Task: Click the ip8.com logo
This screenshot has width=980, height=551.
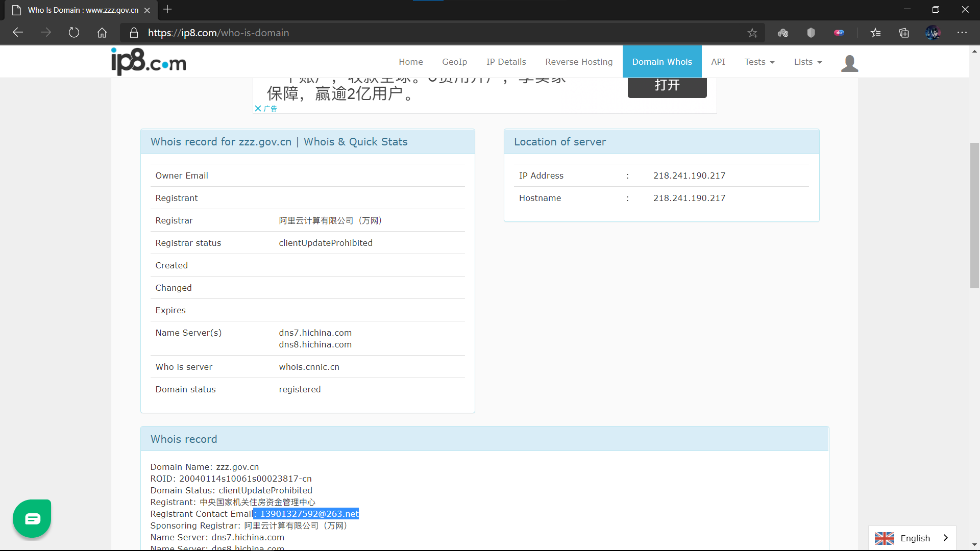Action: [x=149, y=62]
